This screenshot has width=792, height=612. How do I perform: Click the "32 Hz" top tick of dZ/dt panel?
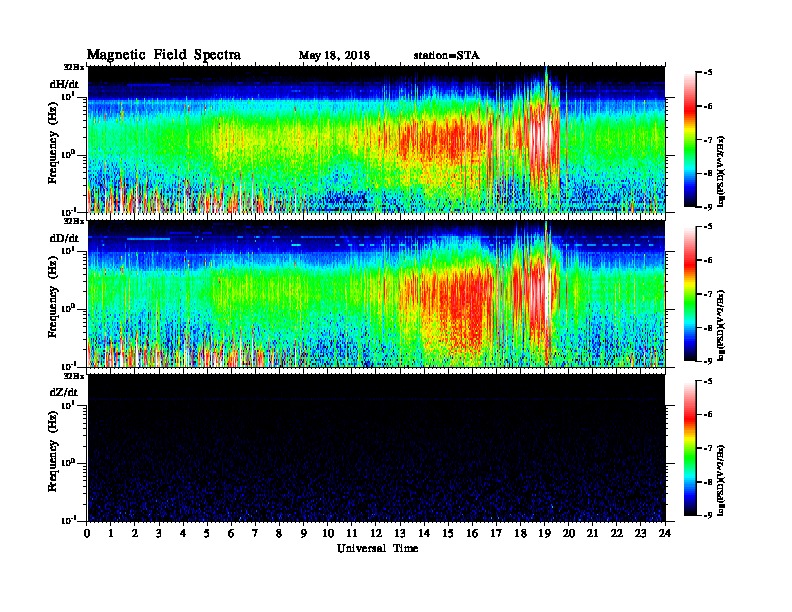click(74, 376)
